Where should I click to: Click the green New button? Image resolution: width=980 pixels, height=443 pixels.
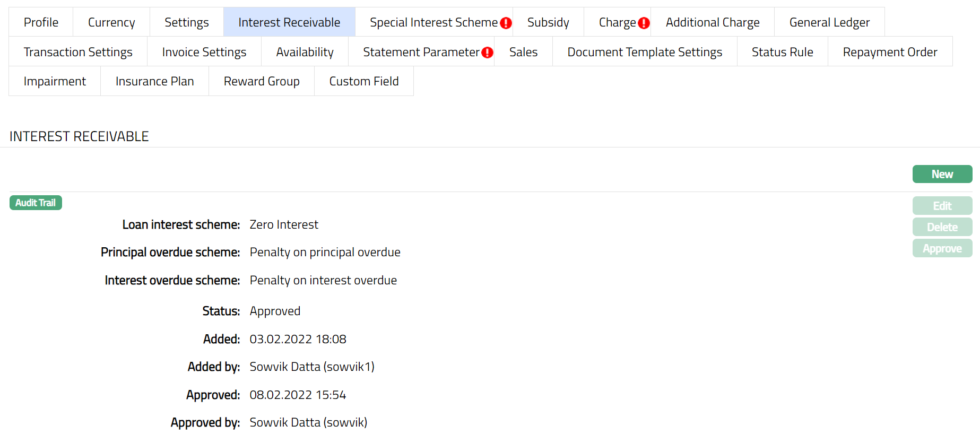click(x=942, y=174)
